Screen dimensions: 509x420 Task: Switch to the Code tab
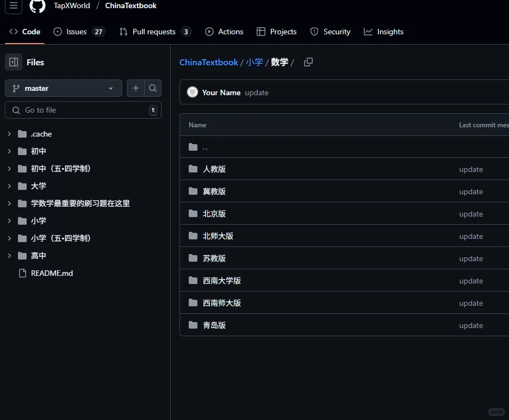pyautogui.click(x=24, y=32)
